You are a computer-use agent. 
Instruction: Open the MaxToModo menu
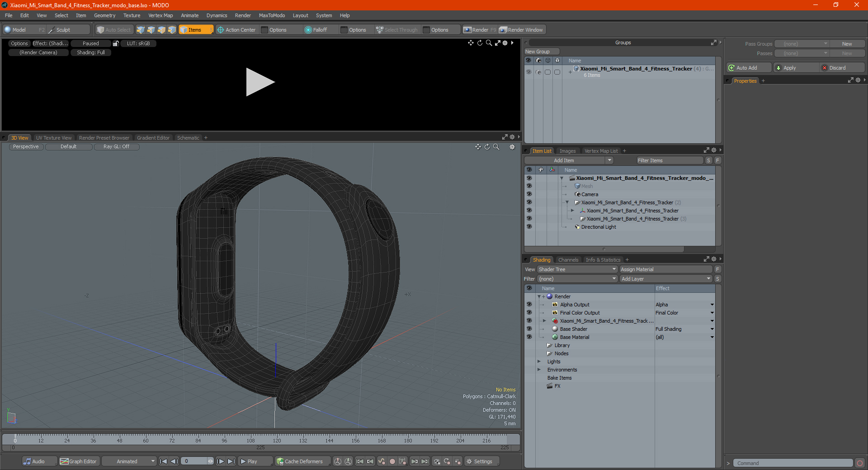point(272,15)
